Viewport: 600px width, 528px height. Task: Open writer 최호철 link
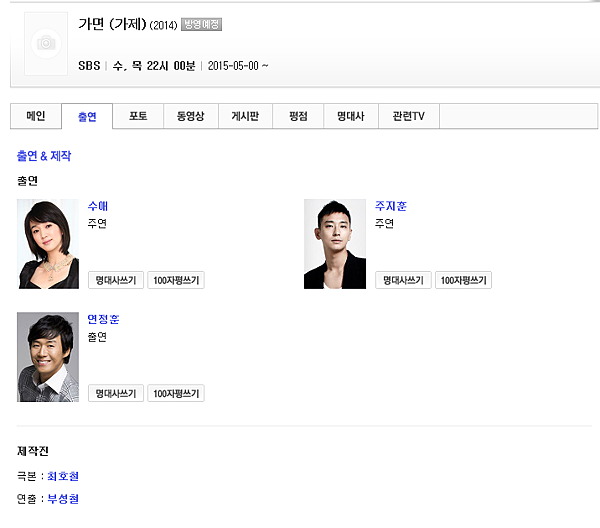[x=63, y=476]
